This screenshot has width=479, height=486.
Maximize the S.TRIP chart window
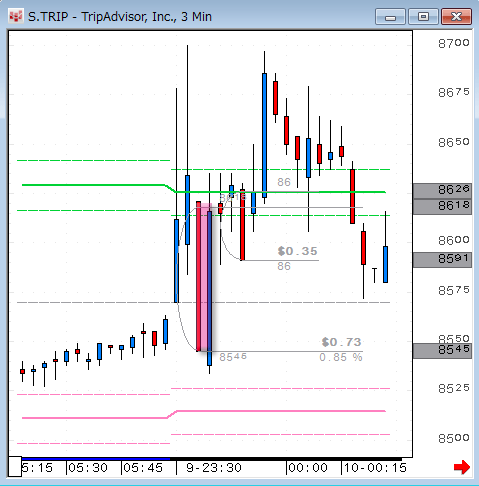tap(423, 17)
